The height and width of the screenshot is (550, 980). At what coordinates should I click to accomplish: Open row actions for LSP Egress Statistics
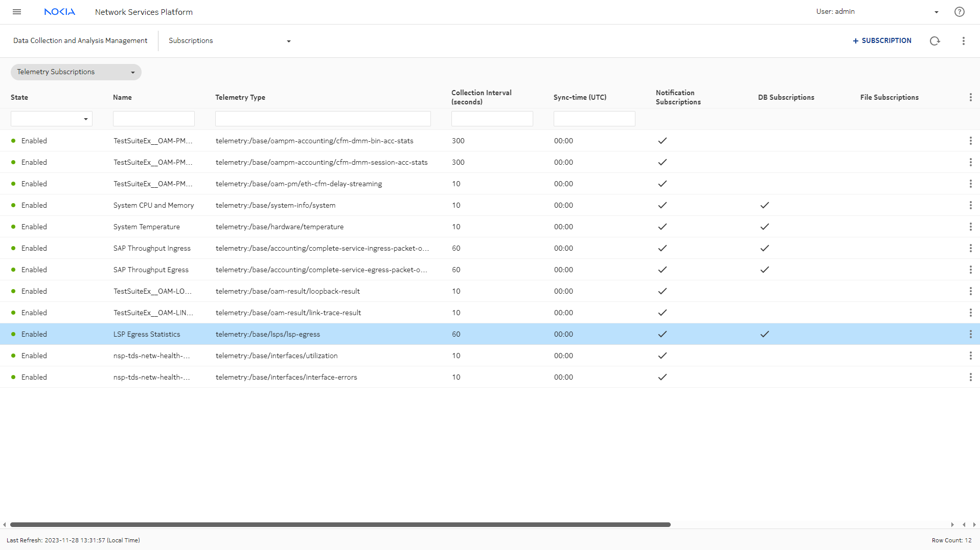click(x=970, y=334)
